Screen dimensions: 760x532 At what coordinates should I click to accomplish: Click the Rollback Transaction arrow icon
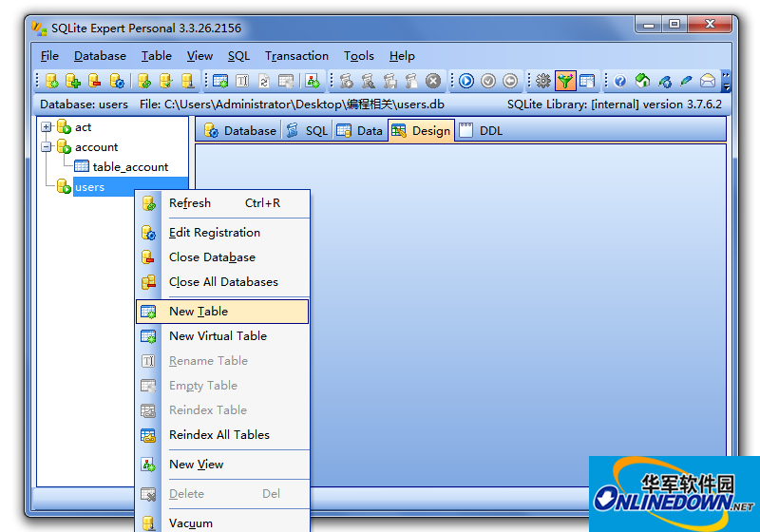[x=510, y=81]
